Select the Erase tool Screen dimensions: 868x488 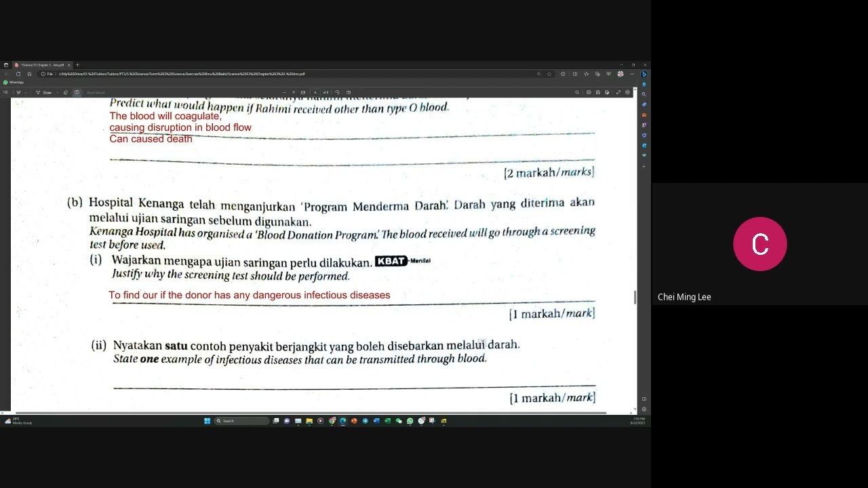point(66,92)
